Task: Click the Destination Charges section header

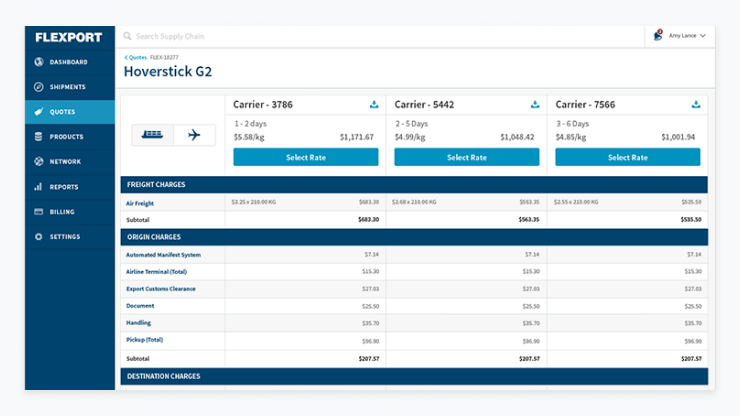Action: pyautogui.click(x=414, y=376)
